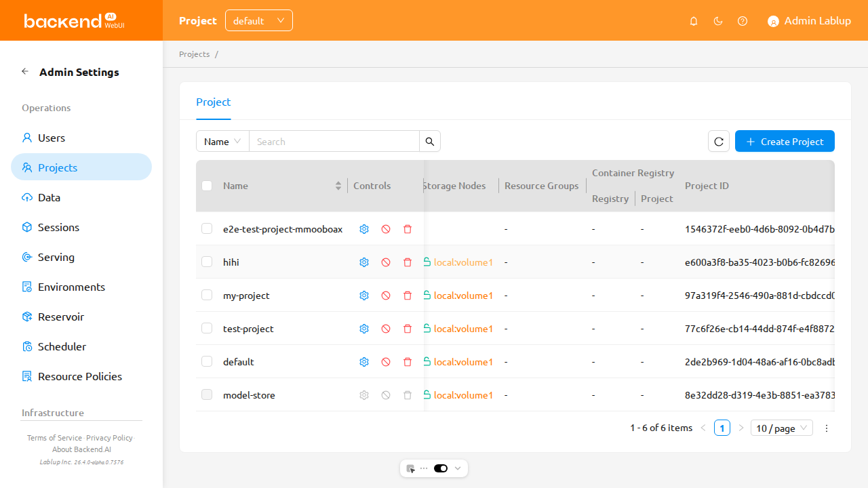Deactivate my-project using the ban icon

386,296
